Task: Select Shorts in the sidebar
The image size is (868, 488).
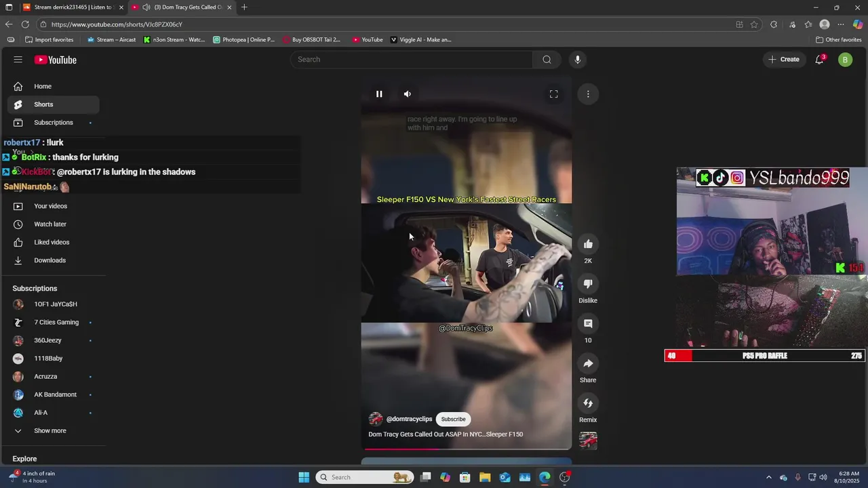Action: (x=53, y=104)
